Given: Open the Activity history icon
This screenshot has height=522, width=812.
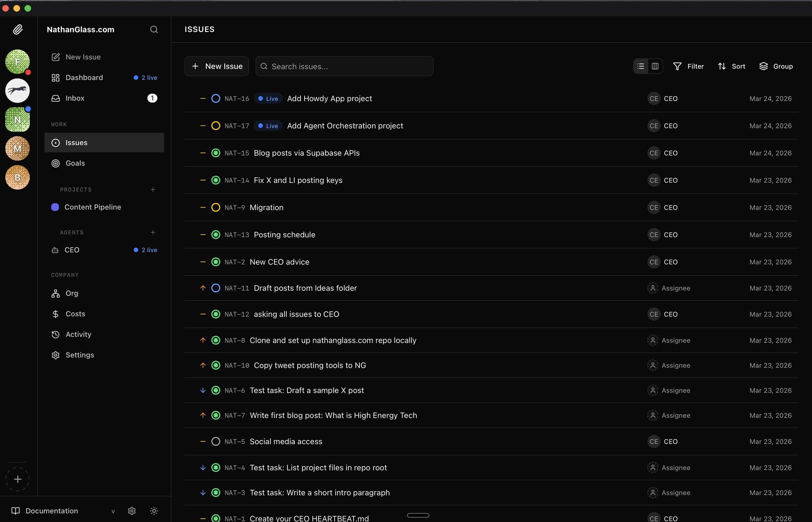Looking at the screenshot, I should point(55,334).
